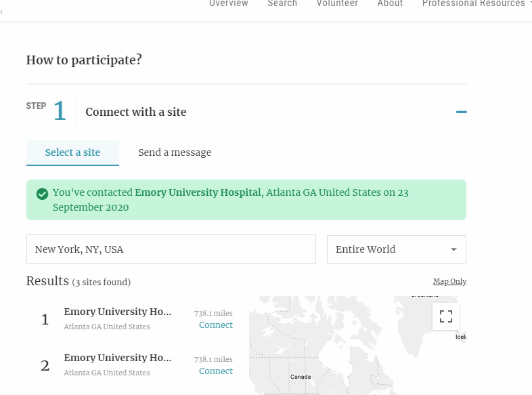Open the Volunteer navigation item
Screen dimensions: 532x395
337,4
